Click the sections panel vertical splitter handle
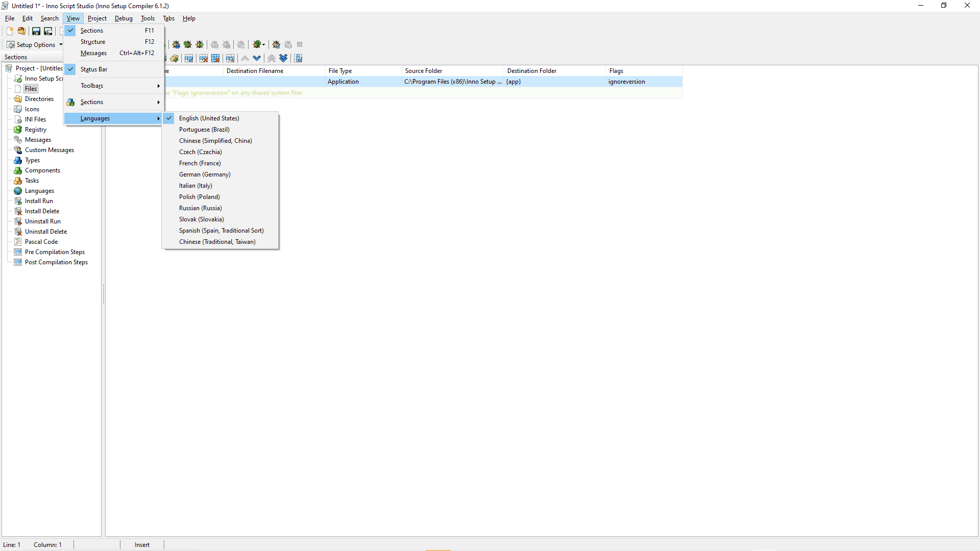 104,294
